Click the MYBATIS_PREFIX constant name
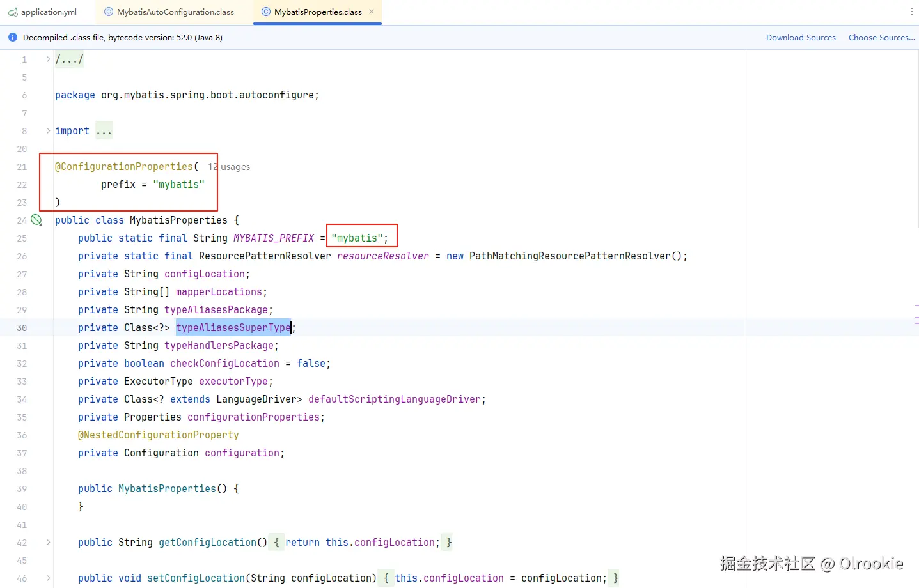Viewport: 919px width, 588px height. pyautogui.click(x=274, y=238)
